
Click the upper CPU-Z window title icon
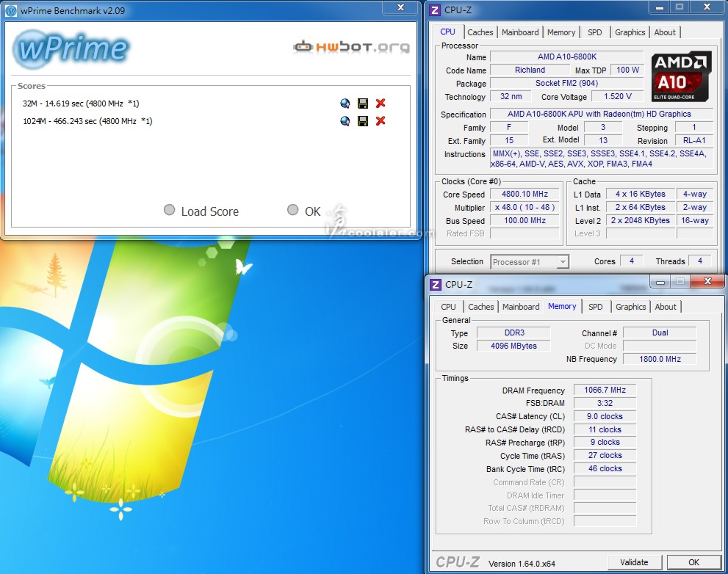point(435,10)
